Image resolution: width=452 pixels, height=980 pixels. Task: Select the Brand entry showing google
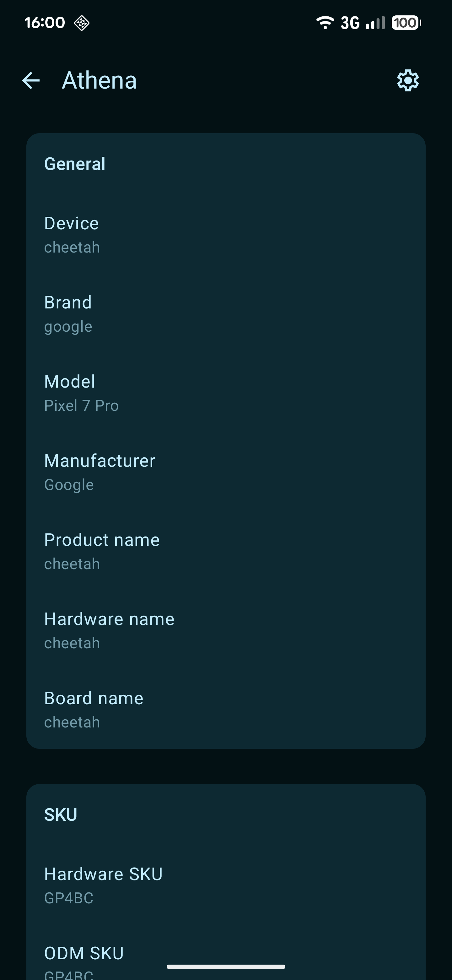226,314
